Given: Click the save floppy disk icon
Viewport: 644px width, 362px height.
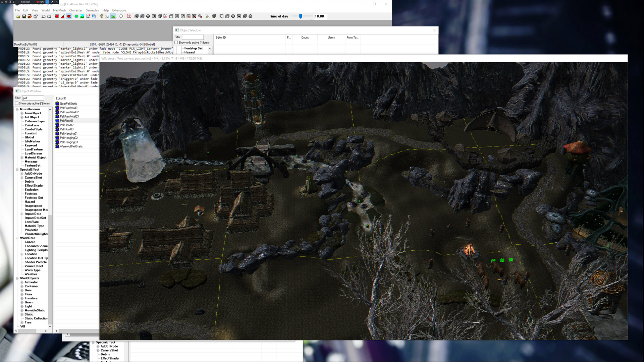Looking at the screenshot, I should (24, 16).
